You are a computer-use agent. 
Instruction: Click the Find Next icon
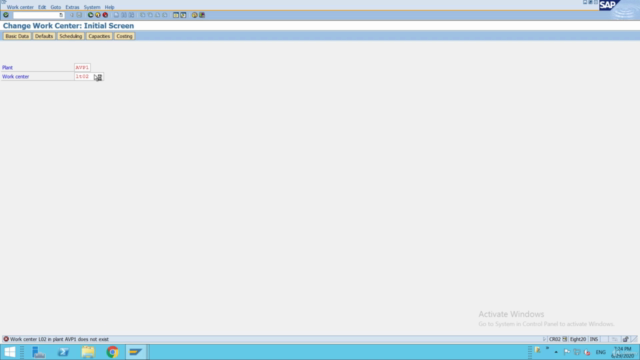coord(131,15)
